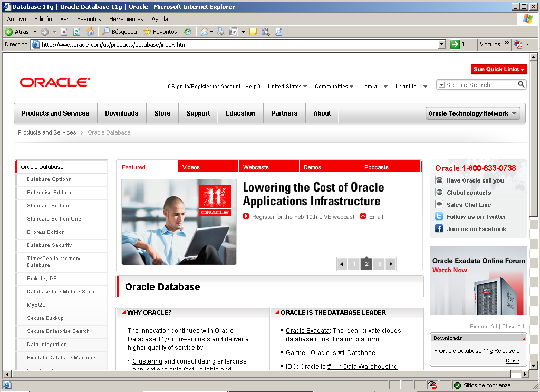Expand the United States country dropdown
This screenshot has height=392, width=540.
287,87
